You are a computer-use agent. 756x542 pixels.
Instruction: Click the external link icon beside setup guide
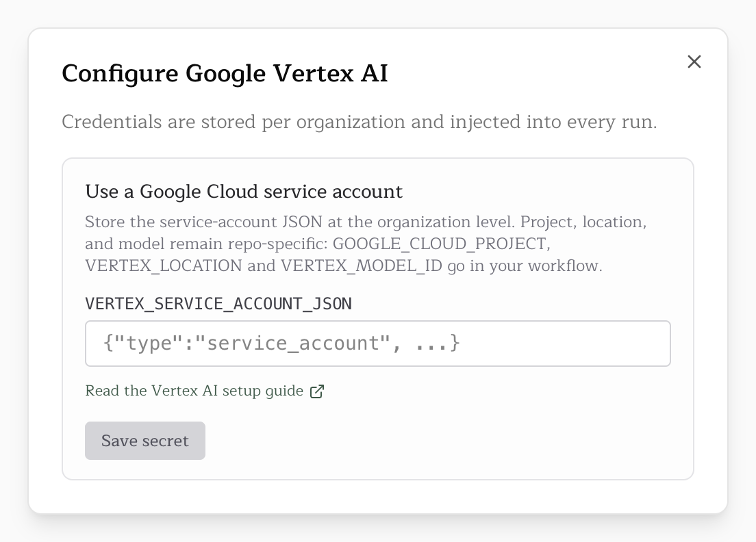click(x=317, y=391)
